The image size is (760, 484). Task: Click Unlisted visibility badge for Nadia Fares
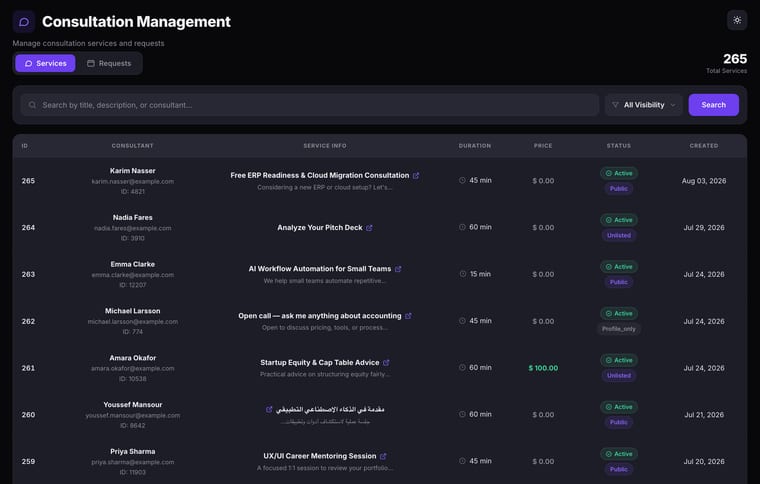click(619, 235)
